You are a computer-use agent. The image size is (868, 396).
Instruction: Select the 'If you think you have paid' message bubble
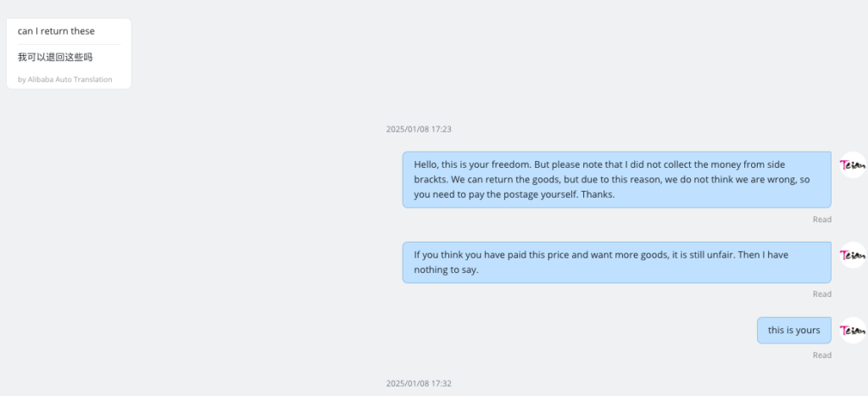tap(617, 262)
